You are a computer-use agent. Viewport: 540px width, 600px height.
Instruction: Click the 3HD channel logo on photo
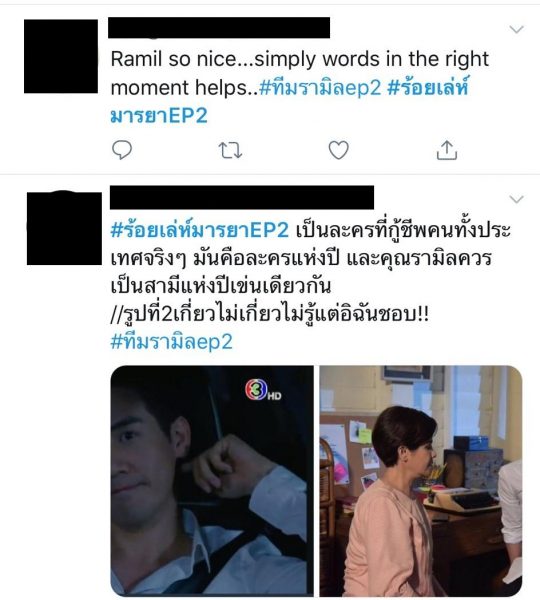[263, 390]
